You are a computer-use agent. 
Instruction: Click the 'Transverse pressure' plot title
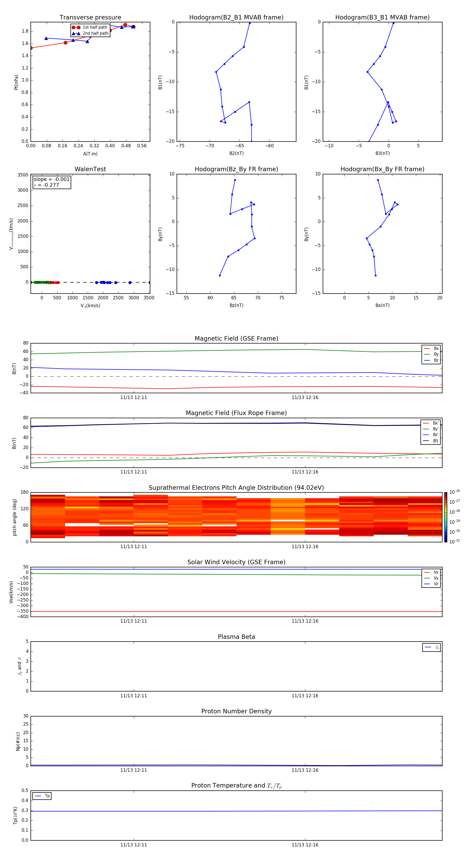(x=90, y=18)
